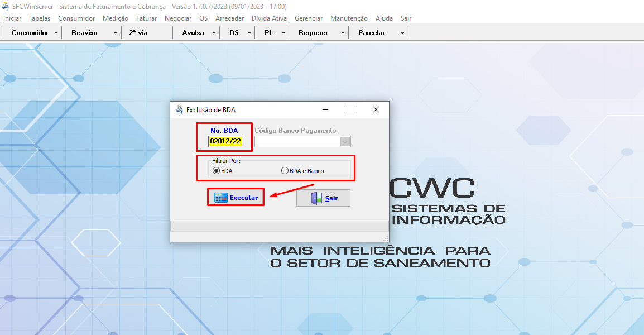Click the door icon on Sair button

(315, 197)
